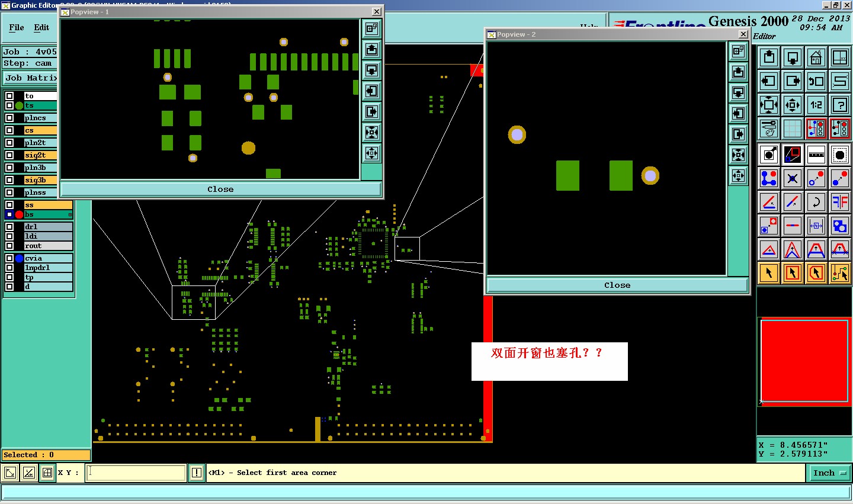The image size is (853, 504).
Task: Toggle the grid display icon
Action: click(x=793, y=129)
